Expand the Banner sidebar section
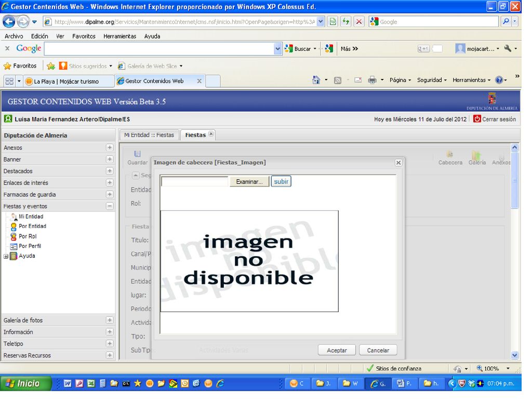Screen dimensions: 532x399 110,159
